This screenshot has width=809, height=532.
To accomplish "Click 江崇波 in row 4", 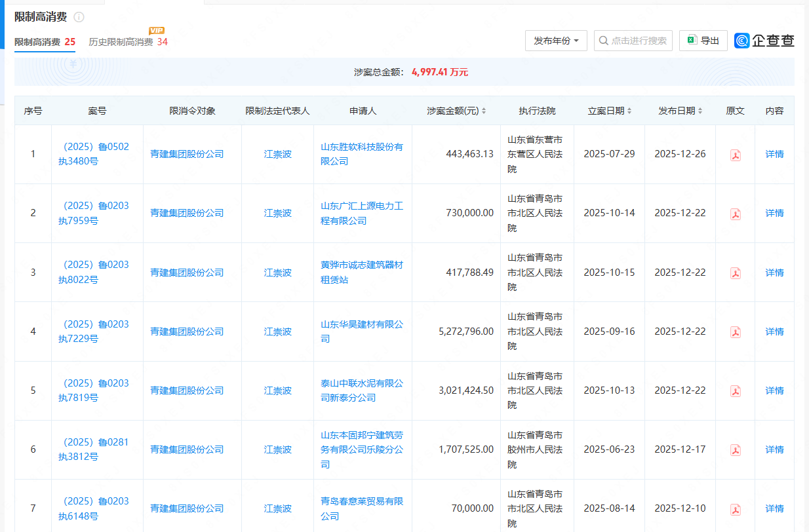I will [x=277, y=332].
